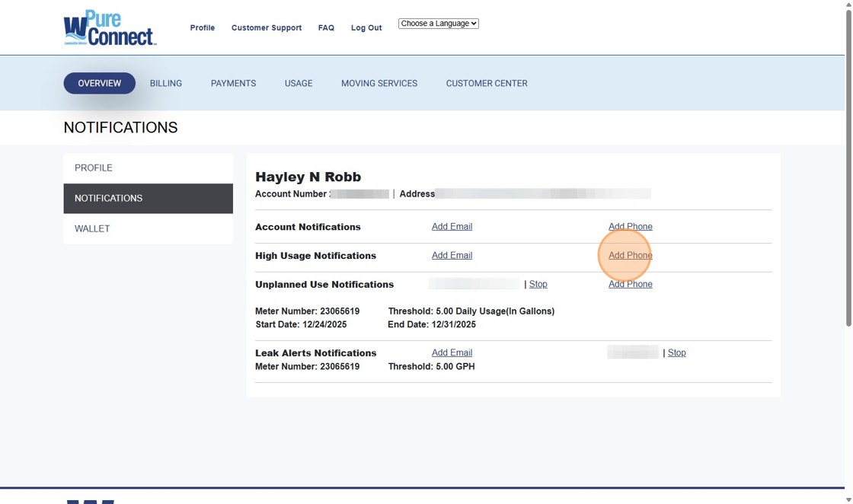Viewport: 853px width, 504px height.
Task: Navigate to Customer Center tab
Action: click(x=486, y=83)
